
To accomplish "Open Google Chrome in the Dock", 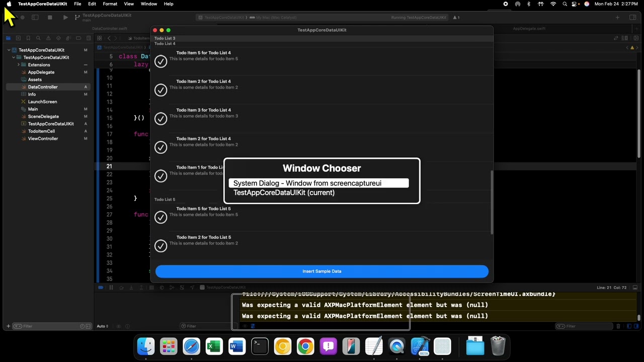I will click(x=305, y=346).
